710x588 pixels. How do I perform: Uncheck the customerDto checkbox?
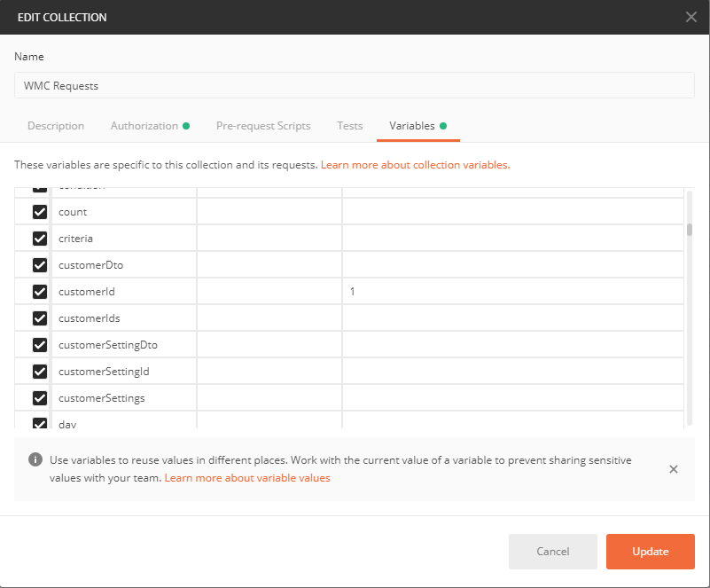40,265
